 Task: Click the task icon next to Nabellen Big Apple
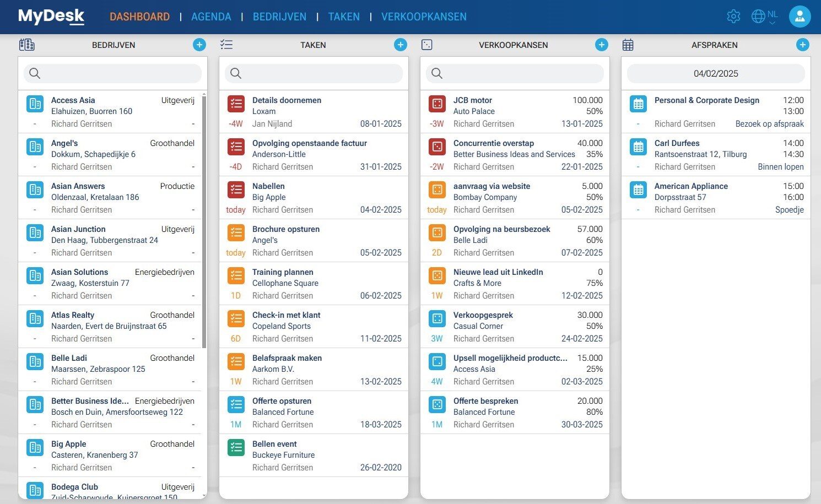(236, 190)
